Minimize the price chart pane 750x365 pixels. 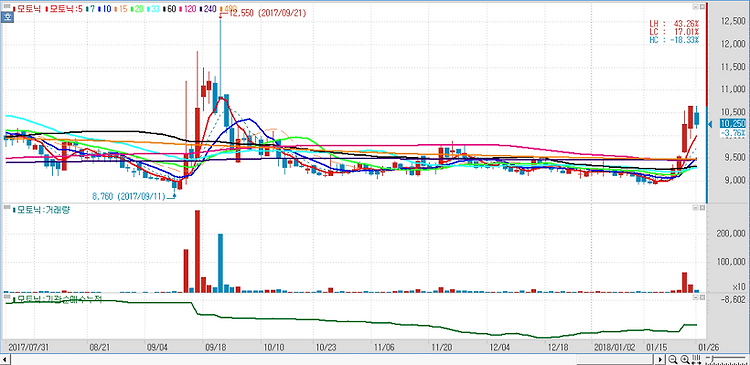pos(696,6)
